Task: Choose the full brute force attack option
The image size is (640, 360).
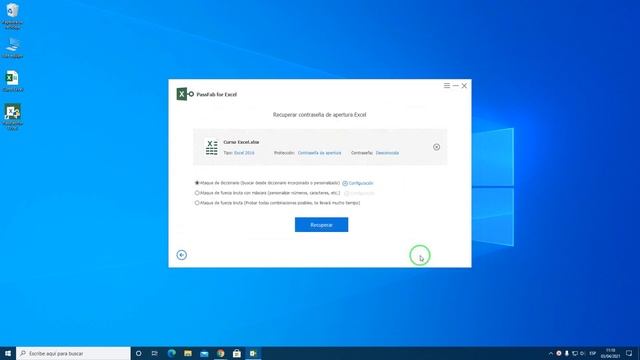Action: [197, 202]
